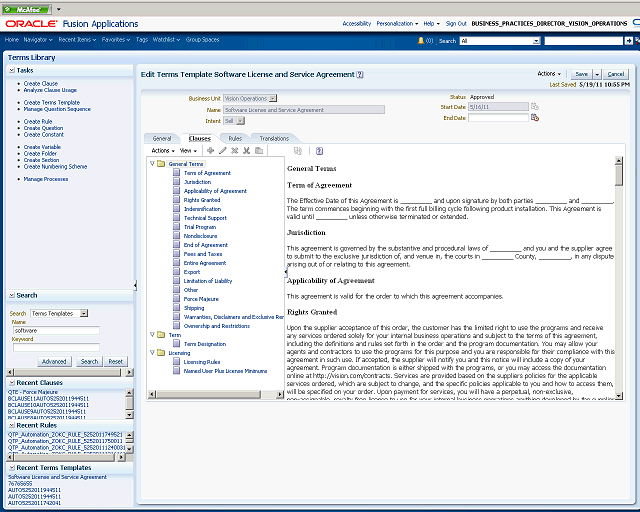The width and height of the screenshot is (640, 512).
Task: Open the Create Clause task link
Action: (x=41, y=83)
